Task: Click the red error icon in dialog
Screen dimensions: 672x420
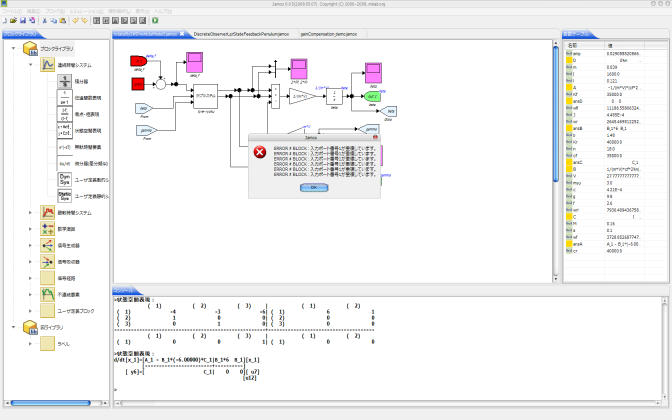Action: coord(260,153)
